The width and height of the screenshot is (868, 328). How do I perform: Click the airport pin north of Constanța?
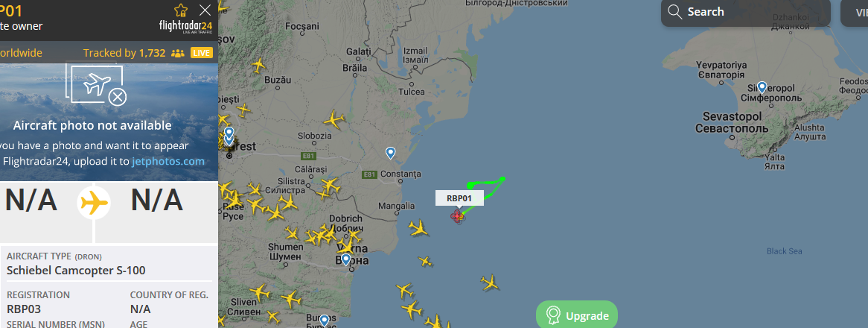pyautogui.click(x=391, y=152)
